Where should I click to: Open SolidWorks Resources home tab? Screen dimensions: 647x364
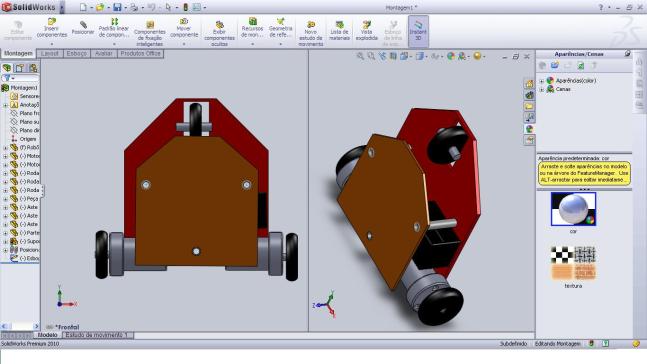click(x=529, y=84)
